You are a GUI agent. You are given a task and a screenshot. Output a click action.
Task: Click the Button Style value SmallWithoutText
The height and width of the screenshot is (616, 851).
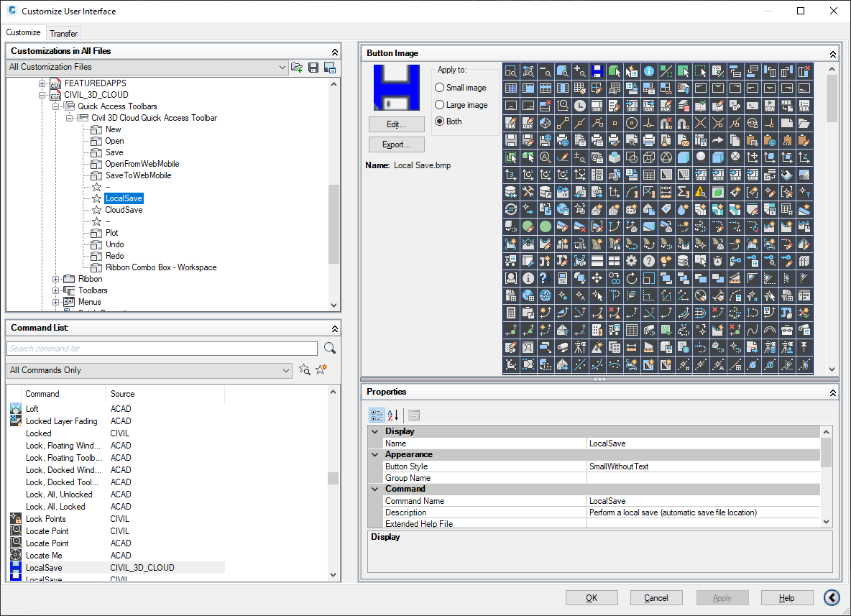704,466
